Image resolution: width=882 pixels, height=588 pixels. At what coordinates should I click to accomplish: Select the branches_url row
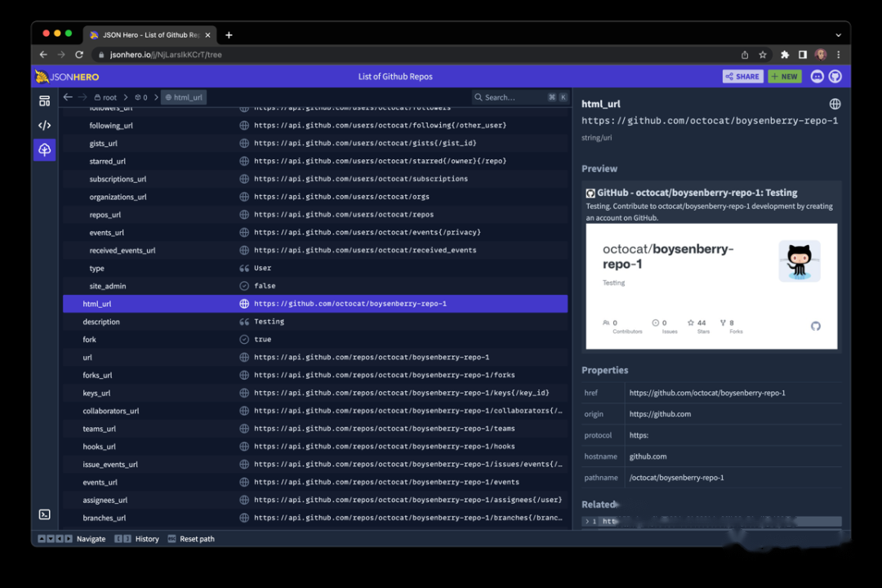point(315,518)
